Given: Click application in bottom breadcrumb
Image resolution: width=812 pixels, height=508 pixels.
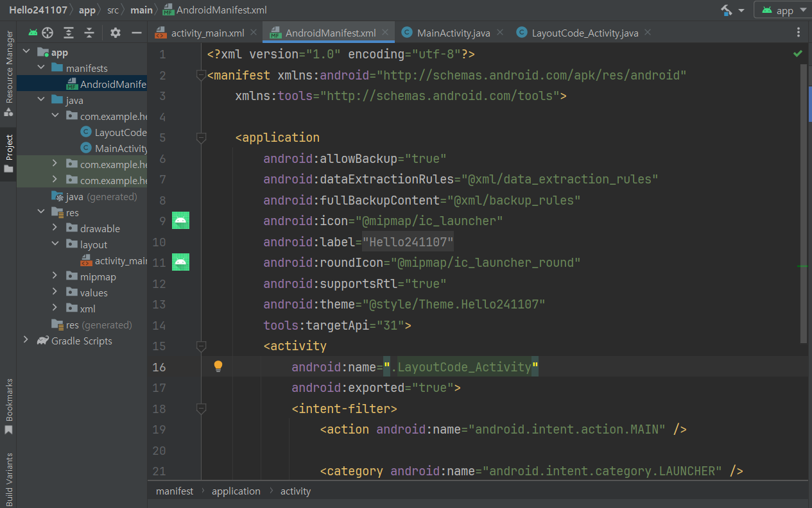Looking at the screenshot, I should [236, 491].
